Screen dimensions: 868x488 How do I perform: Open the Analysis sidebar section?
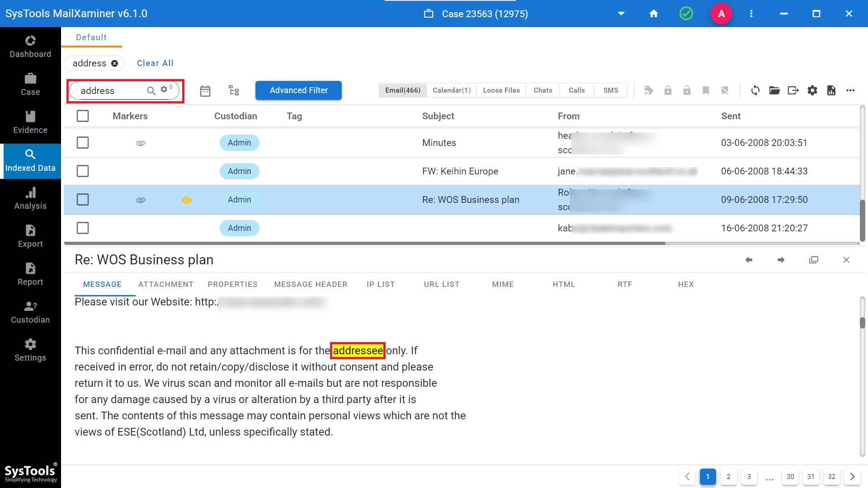(x=30, y=198)
